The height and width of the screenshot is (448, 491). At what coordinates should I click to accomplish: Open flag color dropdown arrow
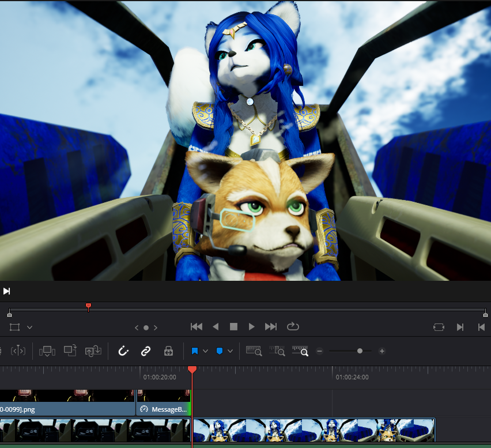tap(205, 351)
